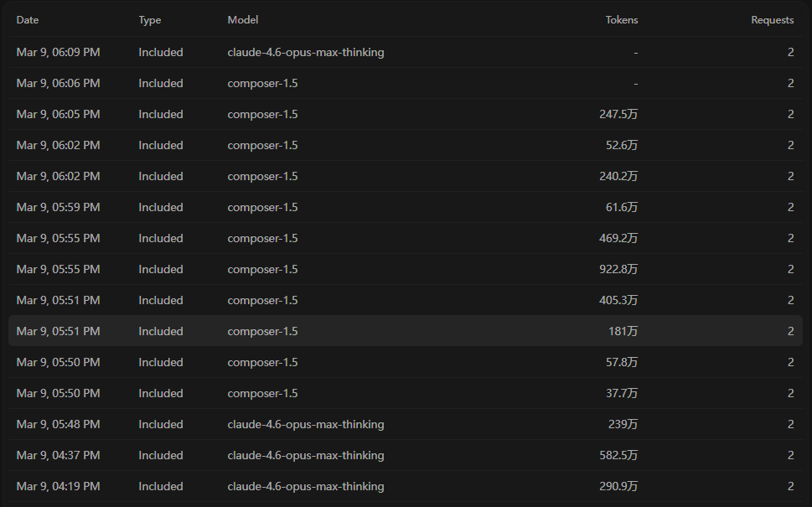
Task: Select the Mar 9, 06:06 PM row
Action: click(406, 83)
